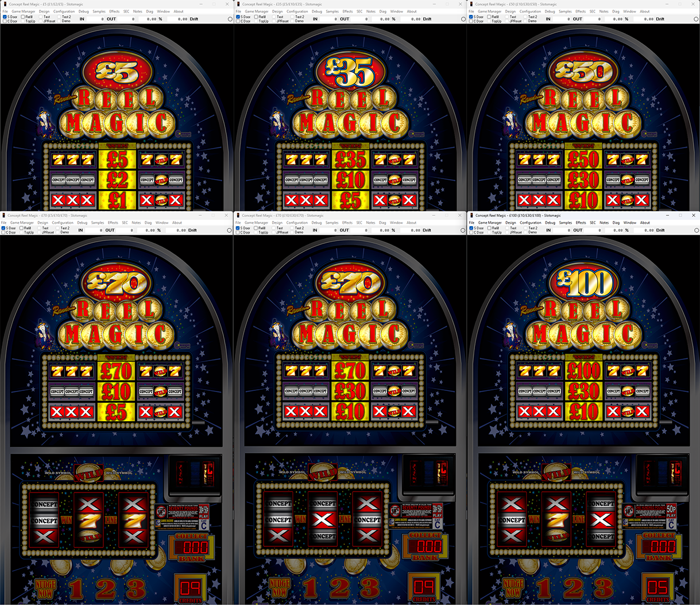Screen dimensions: 700x605
Task: Open the Window menu in the £10/£30/£70 window
Action: click(x=396, y=223)
